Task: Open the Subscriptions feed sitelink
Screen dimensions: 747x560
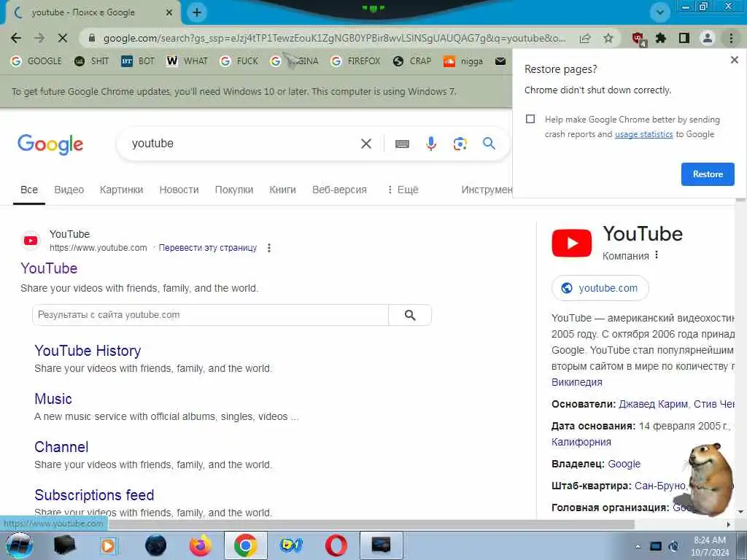Action: pyautogui.click(x=94, y=495)
